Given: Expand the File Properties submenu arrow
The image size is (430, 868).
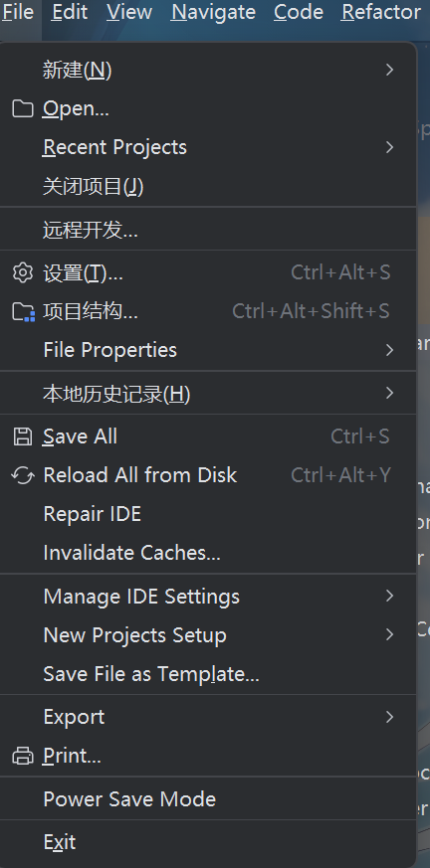Looking at the screenshot, I should click(389, 350).
